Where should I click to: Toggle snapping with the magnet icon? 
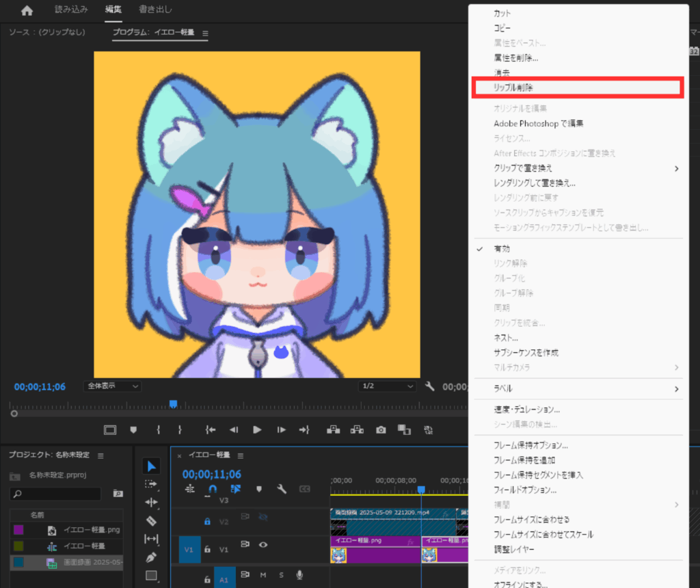pyautogui.click(x=212, y=489)
